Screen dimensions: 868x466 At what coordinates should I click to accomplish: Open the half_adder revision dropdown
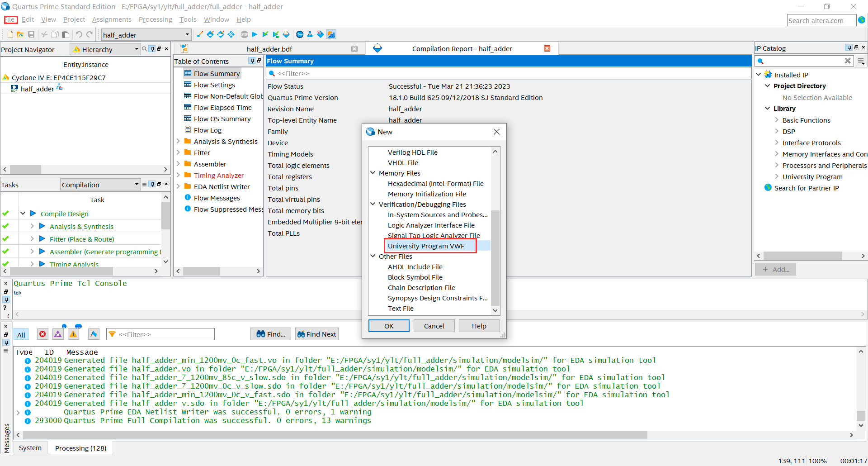187,34
